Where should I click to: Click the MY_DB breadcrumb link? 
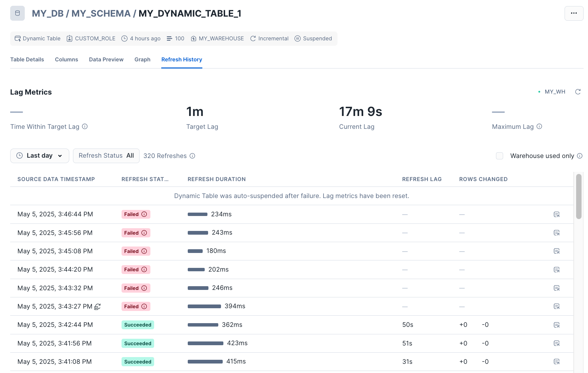[x=48, y=14]
